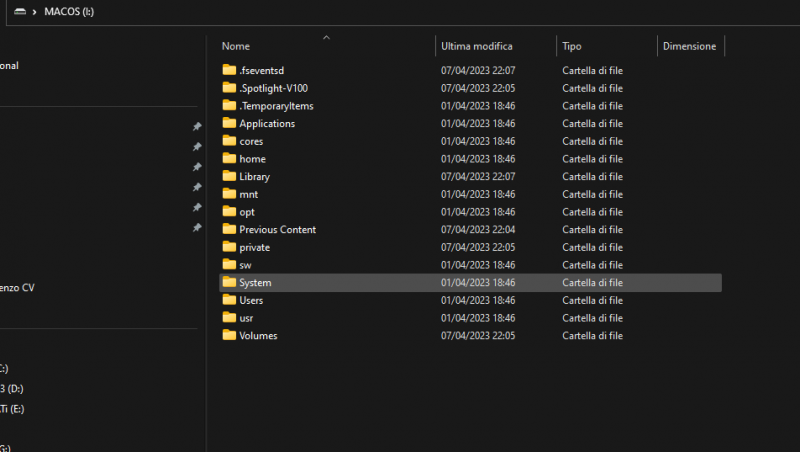This screenshot has width=800, height=452.
Task: Click the System folder icon
Action: [229, 282]
